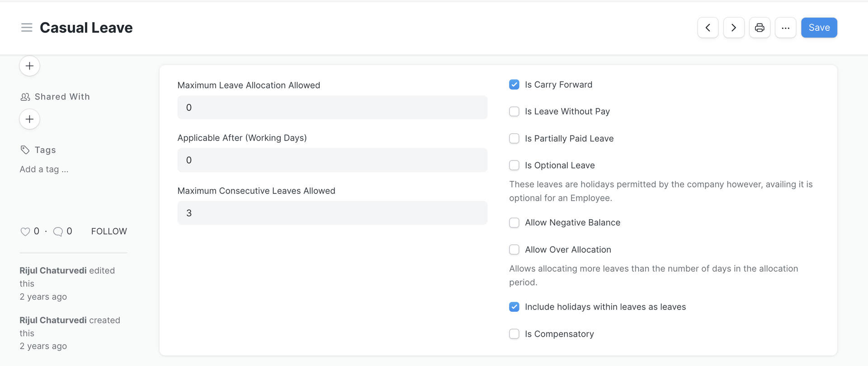This screenshot has width=868, height=366.
Task: Click the blue Save button
Action: 819,28
